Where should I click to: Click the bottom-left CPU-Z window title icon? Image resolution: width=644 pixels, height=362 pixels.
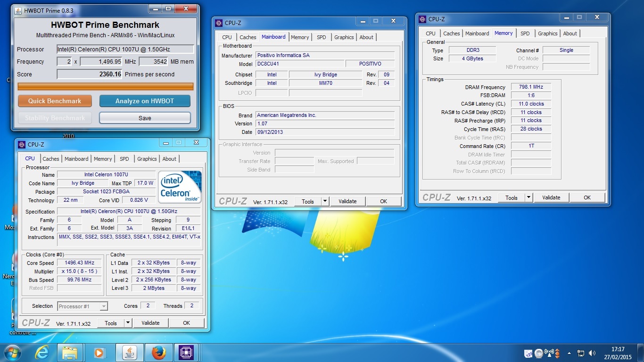[22, 145]
